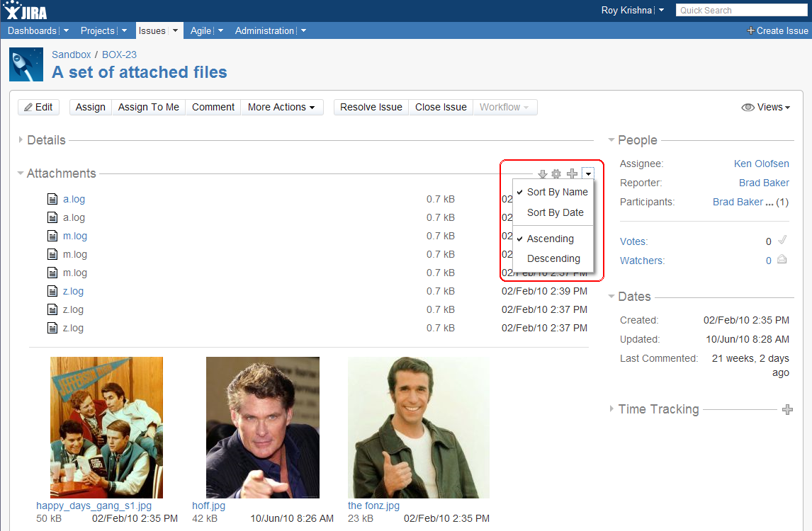Open the hoff.jpg file link
The width and height of the screenshot is (812, 531).
coord(209,506)
